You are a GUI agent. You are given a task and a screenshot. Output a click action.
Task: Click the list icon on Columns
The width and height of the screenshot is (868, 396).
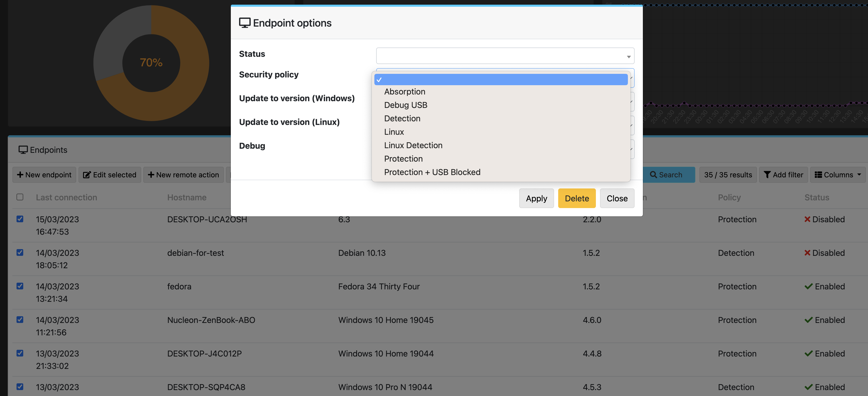[818, 175]
